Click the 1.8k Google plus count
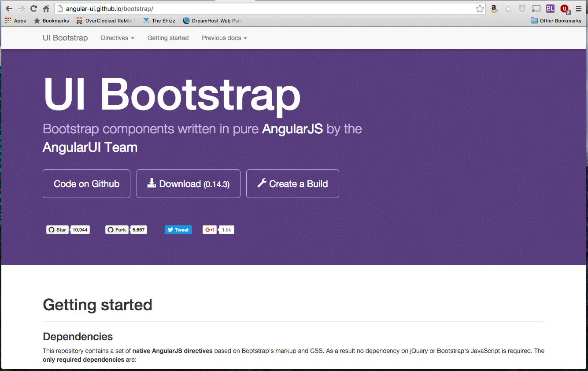 pos(226,230)
